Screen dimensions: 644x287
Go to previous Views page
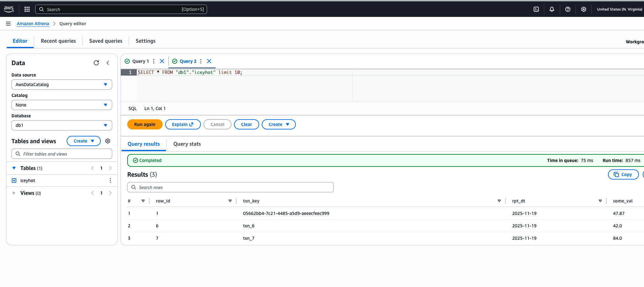(x=92, y=193)
